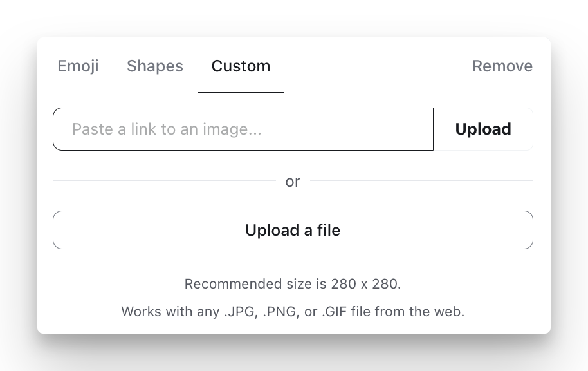Screen dimensions: 588x371
Task: View shape icons via the Shapes tab
Action: 154,66
